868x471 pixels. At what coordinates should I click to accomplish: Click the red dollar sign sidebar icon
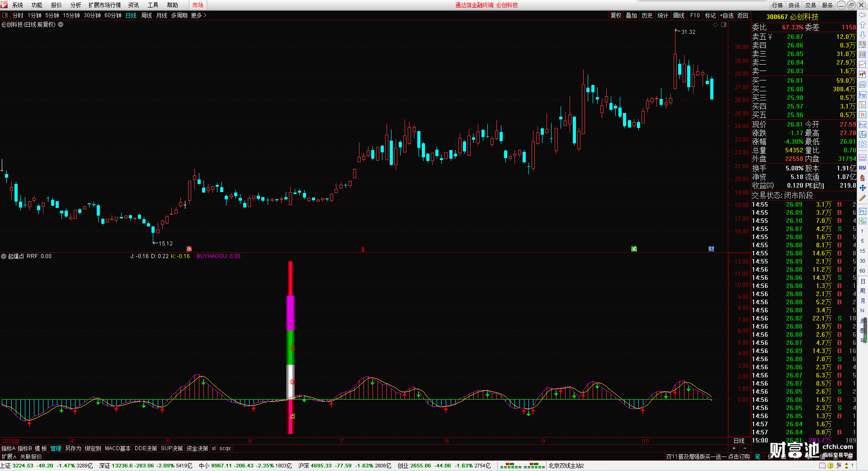(x=863, y=178)
